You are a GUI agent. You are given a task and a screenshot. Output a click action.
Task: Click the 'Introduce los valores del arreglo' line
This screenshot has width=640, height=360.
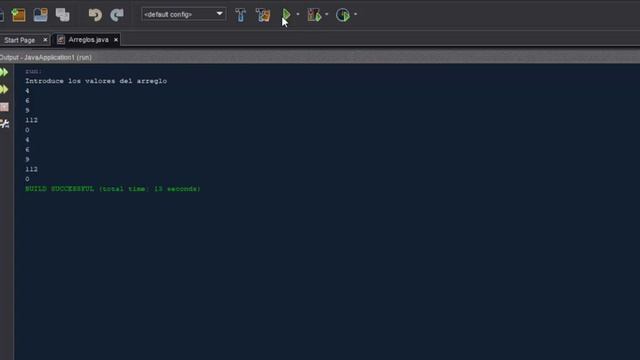click(96, 81)
